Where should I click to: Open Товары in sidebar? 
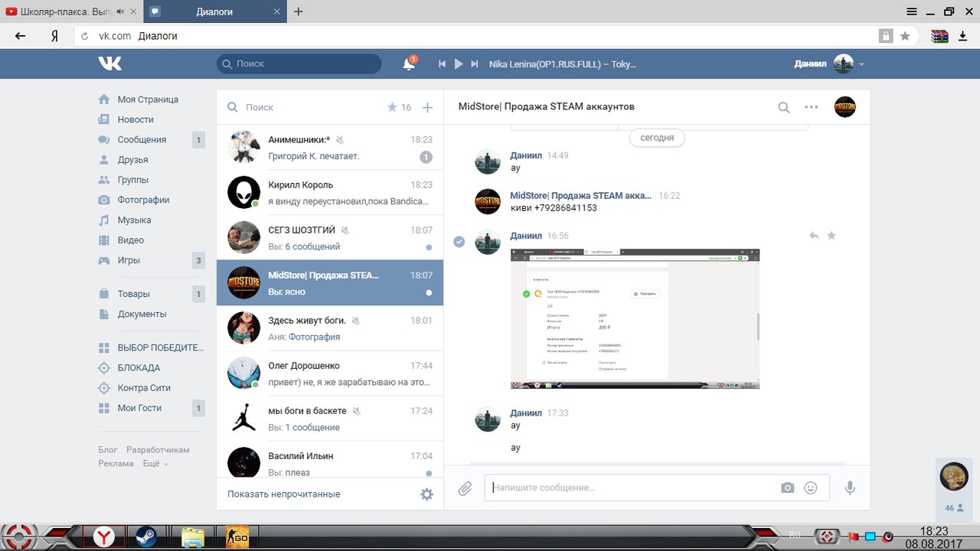133,294
